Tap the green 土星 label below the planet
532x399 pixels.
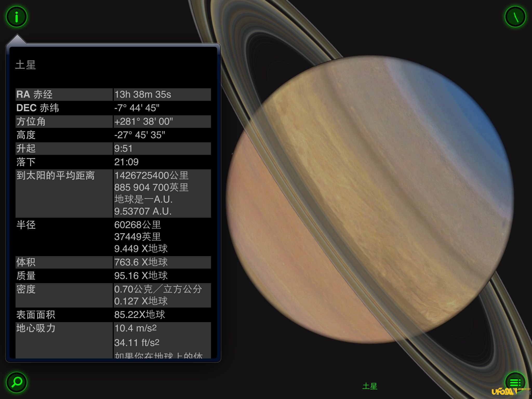click(x=370, y=386)
